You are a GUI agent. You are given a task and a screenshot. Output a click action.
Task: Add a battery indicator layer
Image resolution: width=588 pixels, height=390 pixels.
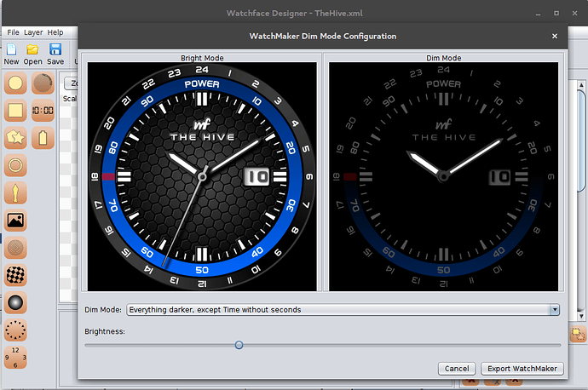pyautogui.click(x=43, y=138)
